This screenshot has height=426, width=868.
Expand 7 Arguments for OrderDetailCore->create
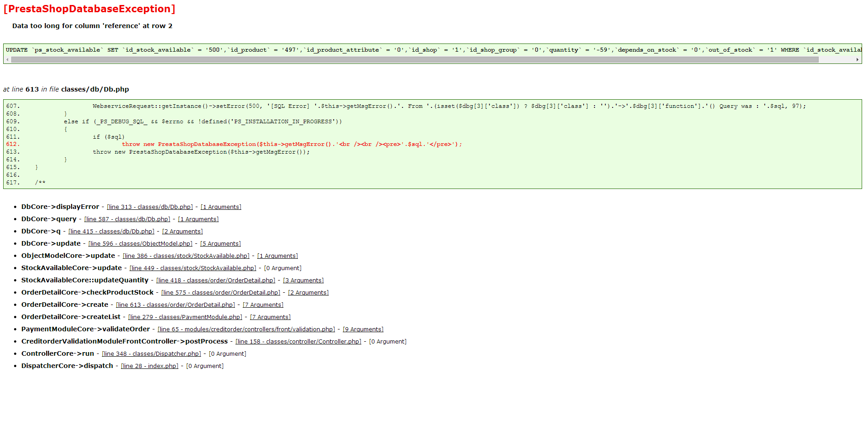pyautogui.click(x=263, y=305)
